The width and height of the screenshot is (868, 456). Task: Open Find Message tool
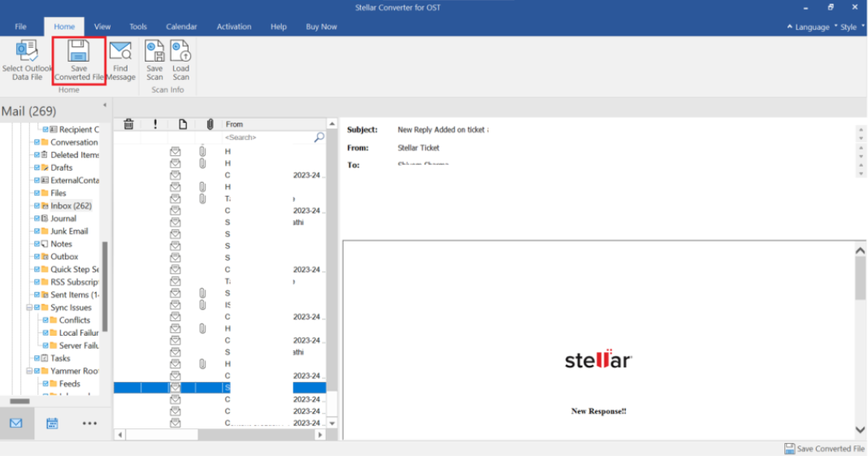120,60
